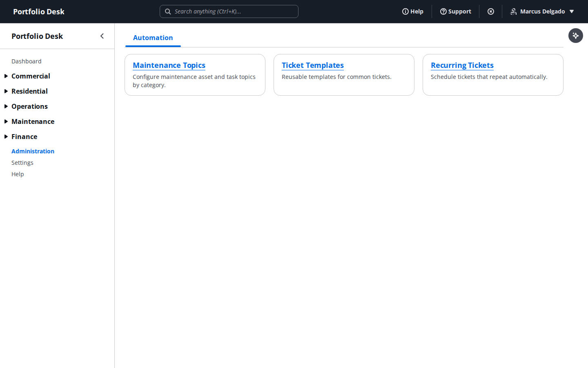Click the magnifier icon in search box

click(x=168, y=11)
